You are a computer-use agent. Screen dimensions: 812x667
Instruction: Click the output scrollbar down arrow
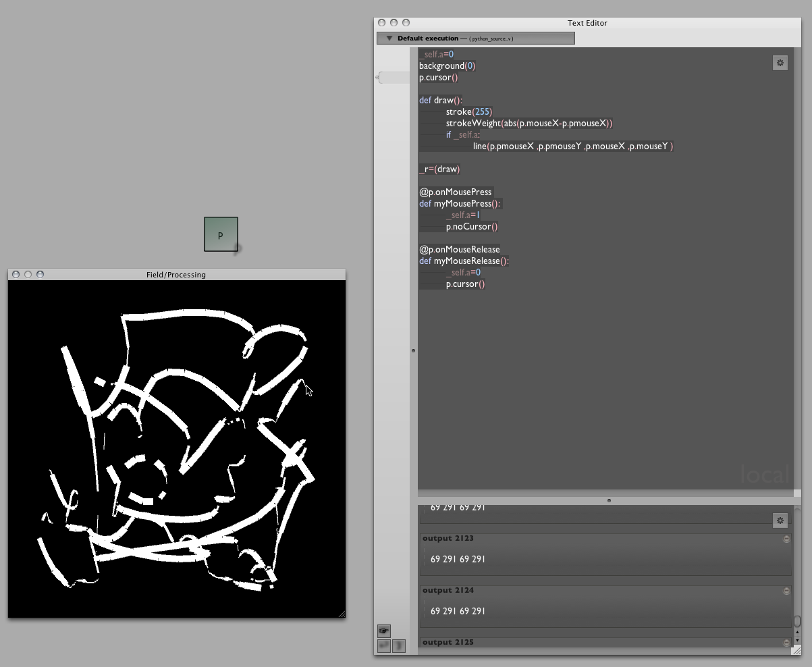(797, 640)
